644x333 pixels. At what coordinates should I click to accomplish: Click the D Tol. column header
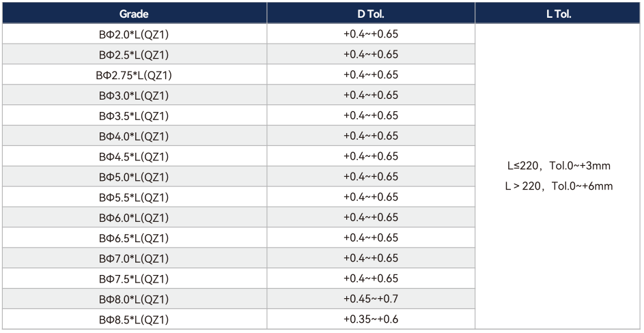pos(370,13)
